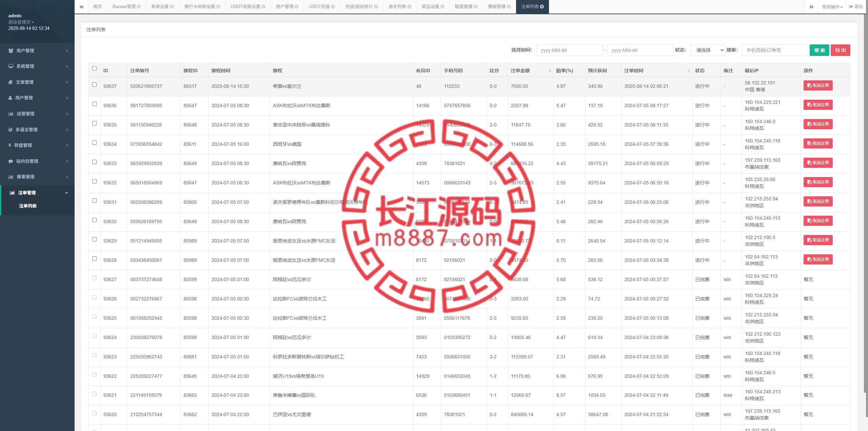
Task: Close the 赛程管理 tab with its x icon
Action: point(509,7)
